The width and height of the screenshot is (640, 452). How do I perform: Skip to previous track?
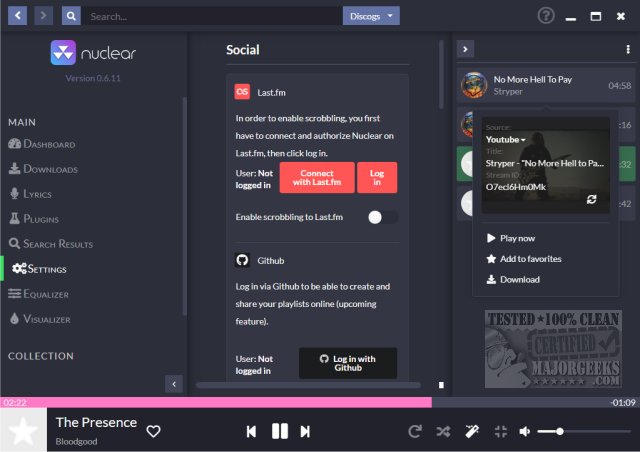[x=251, y=431]
